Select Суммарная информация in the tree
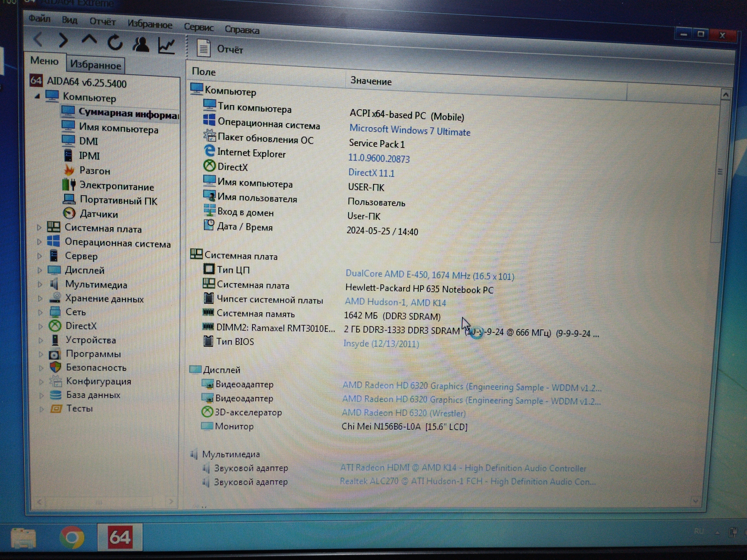The height and width of the screenshot is (560, 747). [128, 114]
